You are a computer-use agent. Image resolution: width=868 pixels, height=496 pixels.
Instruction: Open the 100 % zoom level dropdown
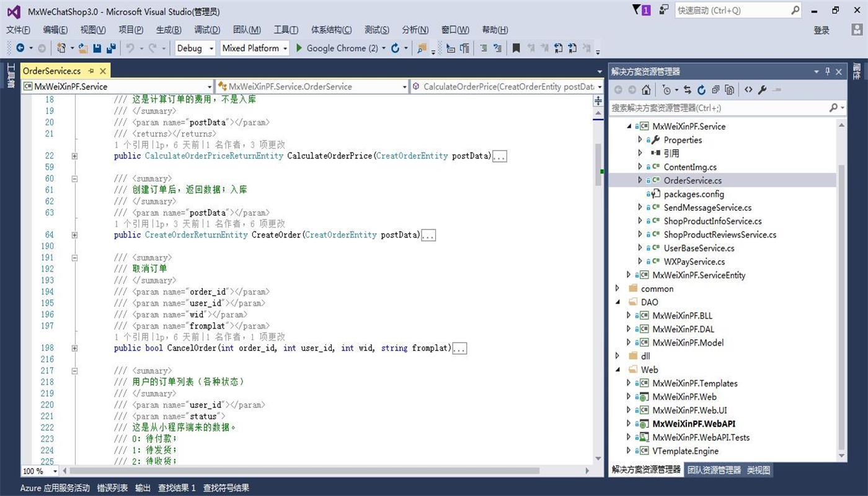[41, 471]
